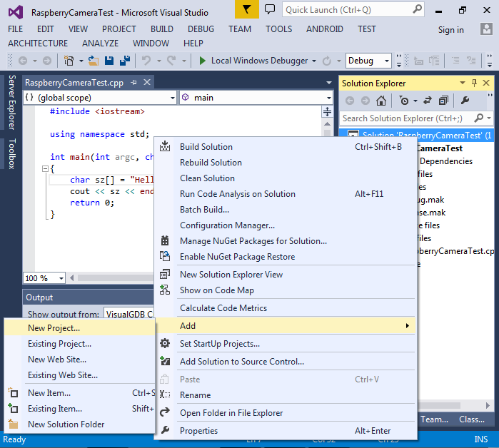Choose Existing Project... in Add submenu
The image size is (499, 448).
click(x=79, y=344)
